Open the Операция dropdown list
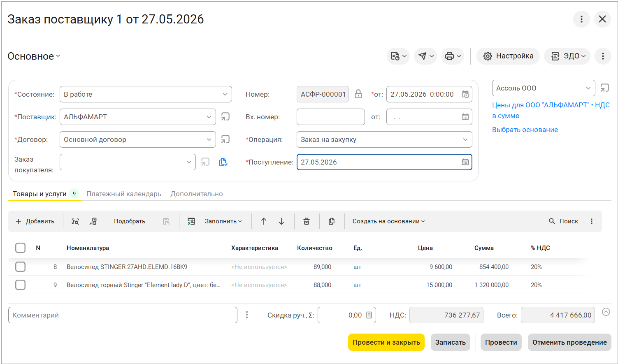The height and width of the screenshot is (364, 618). click(465, 139)
